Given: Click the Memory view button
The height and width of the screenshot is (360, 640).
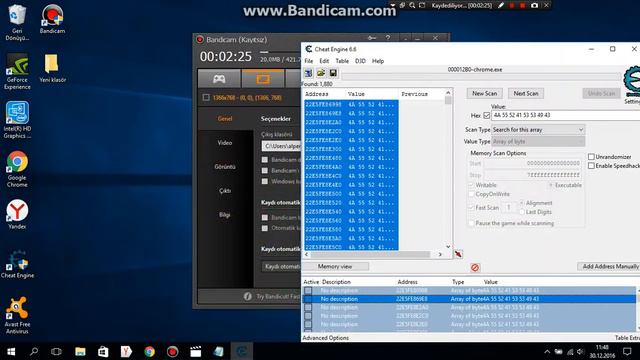Looking at the screenshot, I should tap(335, 266).
